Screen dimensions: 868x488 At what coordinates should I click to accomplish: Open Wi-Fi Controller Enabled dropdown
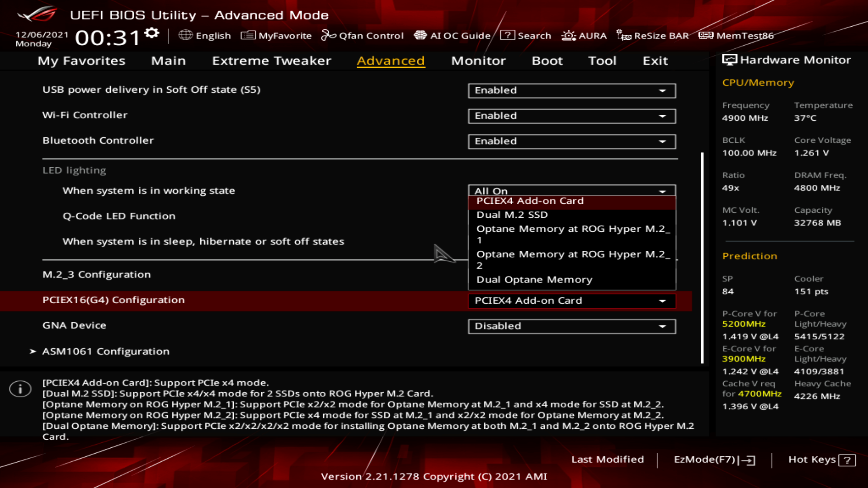pyautogui.click(x=571, y=116)
